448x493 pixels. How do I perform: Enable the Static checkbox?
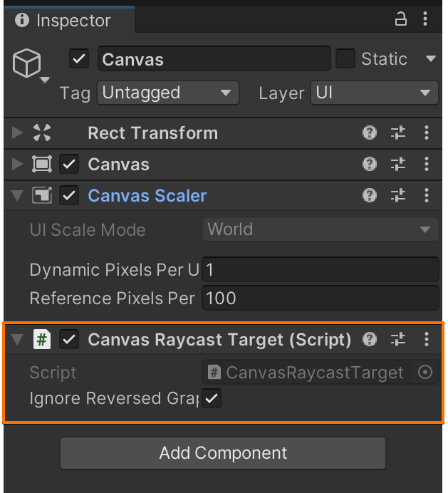pos(345,58)
